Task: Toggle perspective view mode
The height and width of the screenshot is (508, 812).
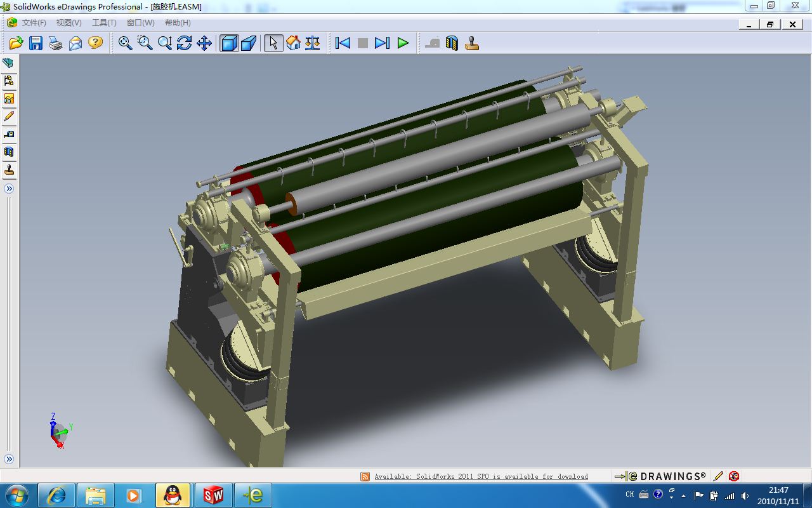Action: coord(249,43)
